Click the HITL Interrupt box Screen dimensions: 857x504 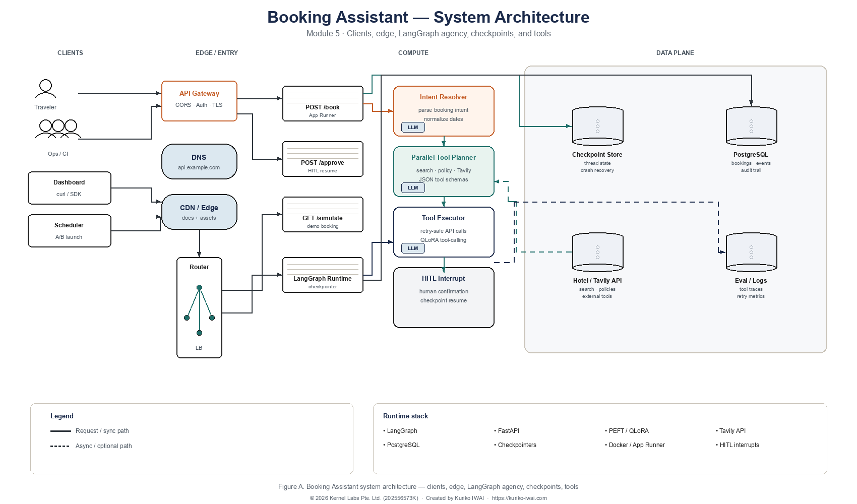(x=444, y=297)
